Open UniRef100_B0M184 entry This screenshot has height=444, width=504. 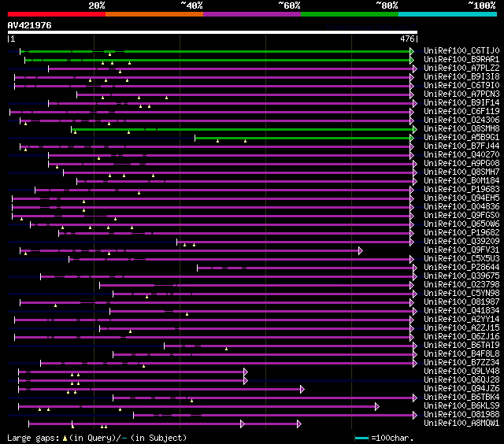pos(461,181)
